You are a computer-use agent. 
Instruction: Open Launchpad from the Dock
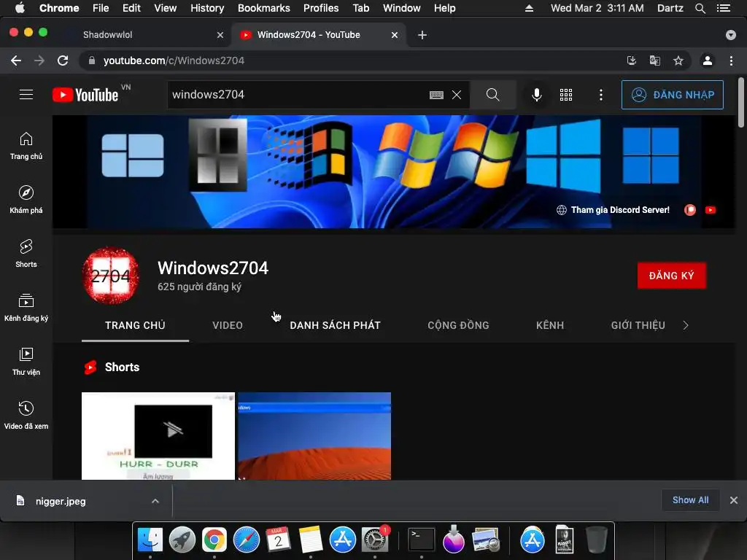[182, 540]
